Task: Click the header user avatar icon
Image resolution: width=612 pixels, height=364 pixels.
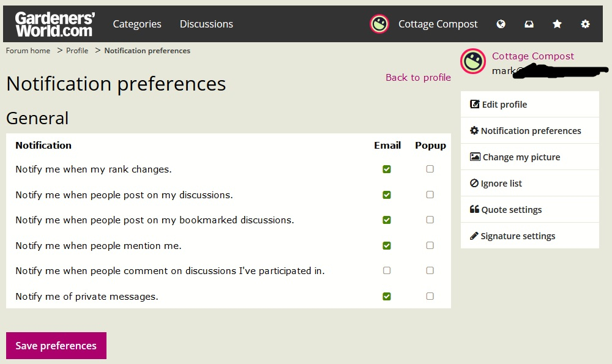Action: (x=379, y=24)
